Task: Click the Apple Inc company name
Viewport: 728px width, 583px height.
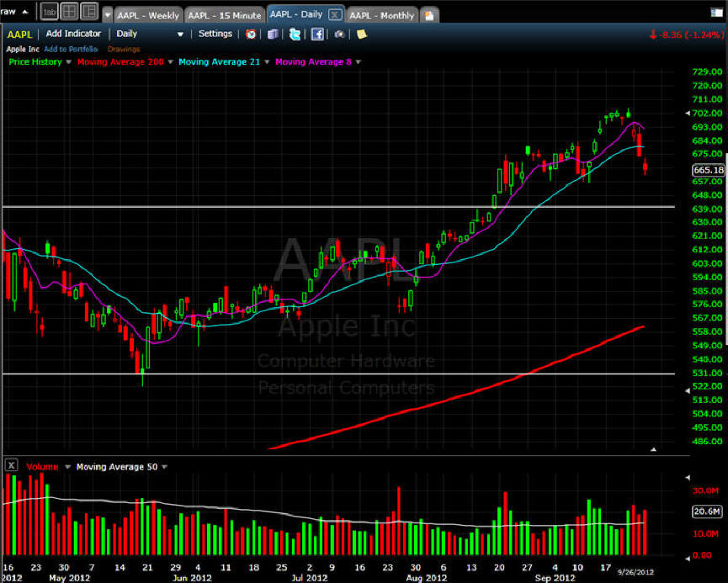Action: [23, 49]
